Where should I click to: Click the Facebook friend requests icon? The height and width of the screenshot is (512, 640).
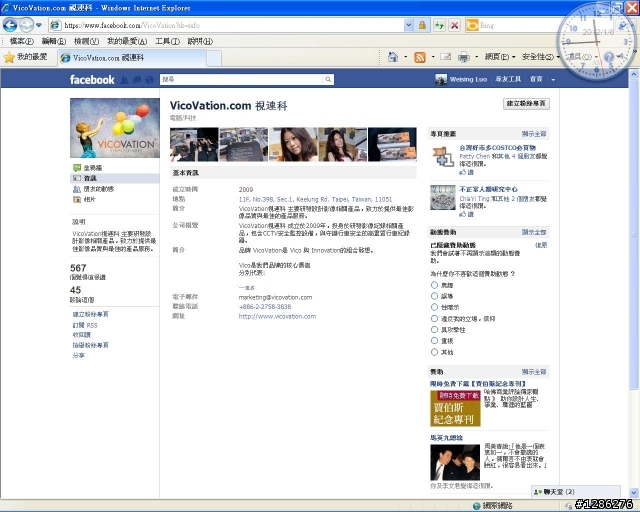[124, 80]
